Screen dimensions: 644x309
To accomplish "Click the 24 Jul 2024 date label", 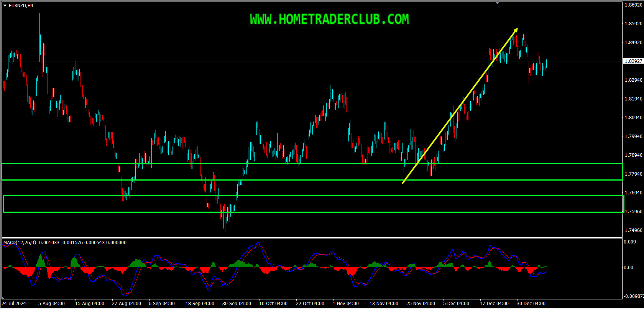I will 14,304.
